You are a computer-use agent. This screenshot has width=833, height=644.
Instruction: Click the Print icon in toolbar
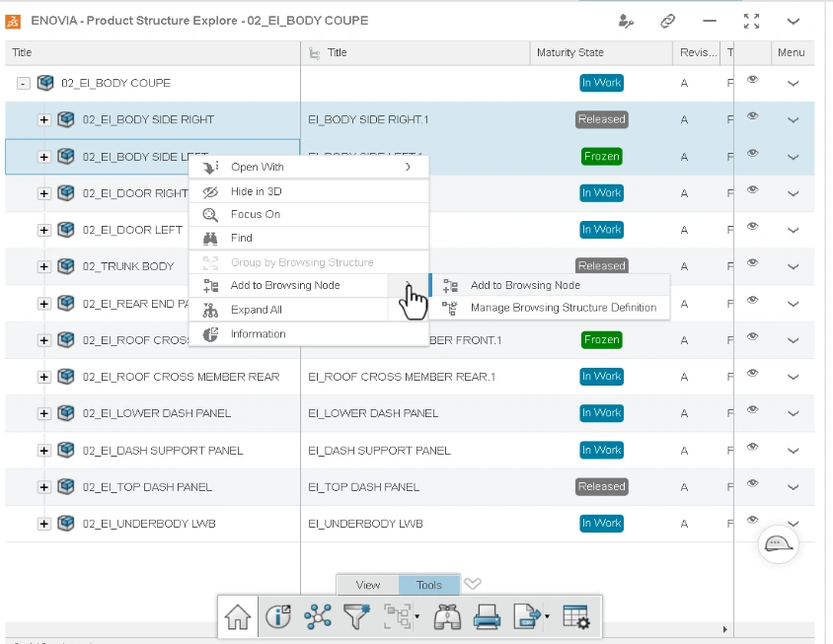tap(487, 617)
